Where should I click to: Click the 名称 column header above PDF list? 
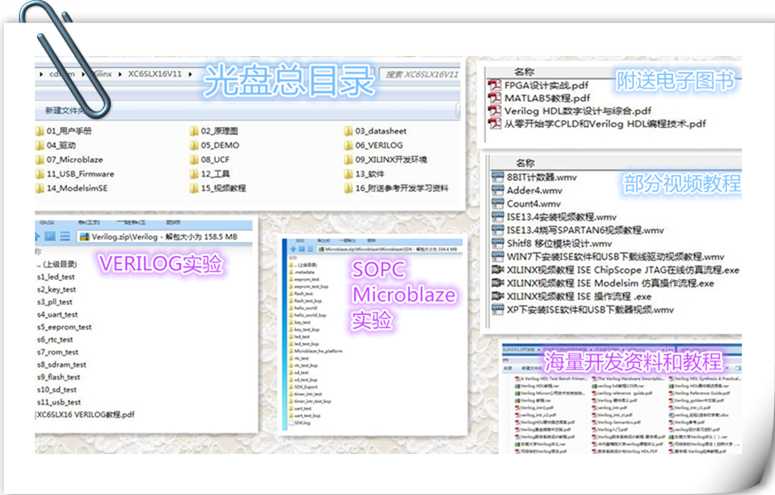point(524,72)
